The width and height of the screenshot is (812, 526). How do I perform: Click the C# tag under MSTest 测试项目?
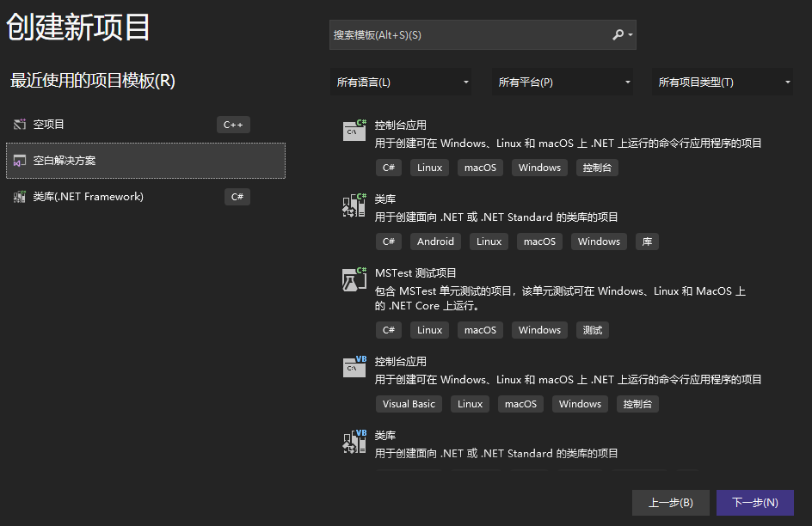click(x=389, y=330)
